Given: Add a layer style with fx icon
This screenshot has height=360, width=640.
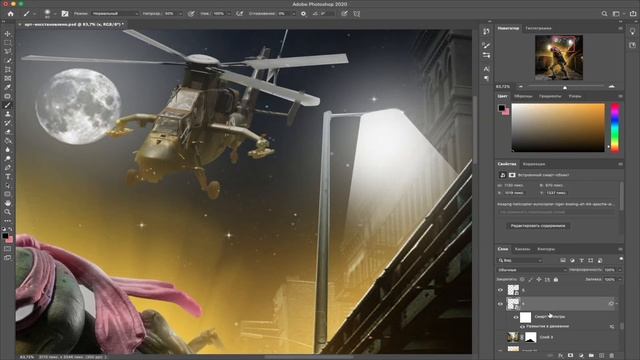Looking at the screenshot, I should click(560, 356).
